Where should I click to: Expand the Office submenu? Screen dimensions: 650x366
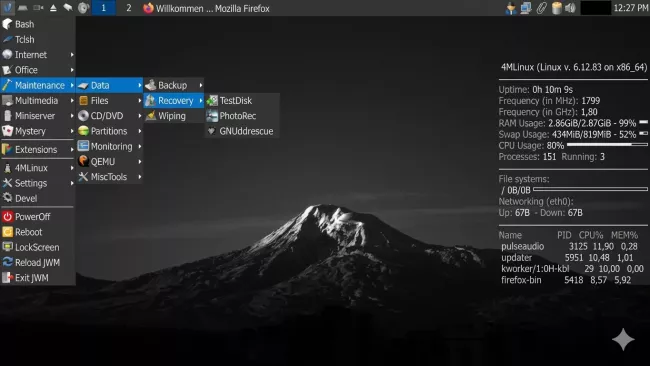coord(38,70)
